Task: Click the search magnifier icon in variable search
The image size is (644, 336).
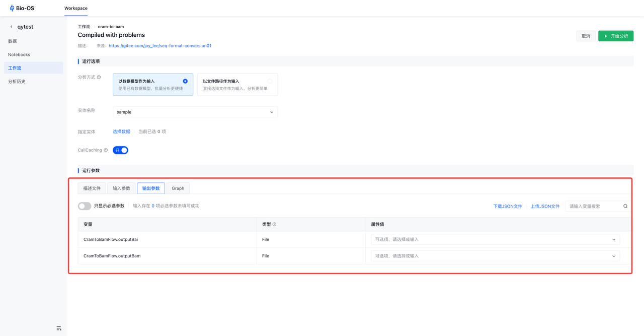Action: point(625,206)
